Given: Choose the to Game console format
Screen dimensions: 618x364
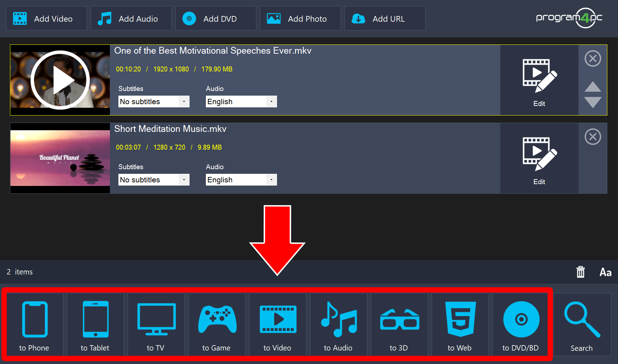Looking at the screenshot, I should [x=217, y=325].
